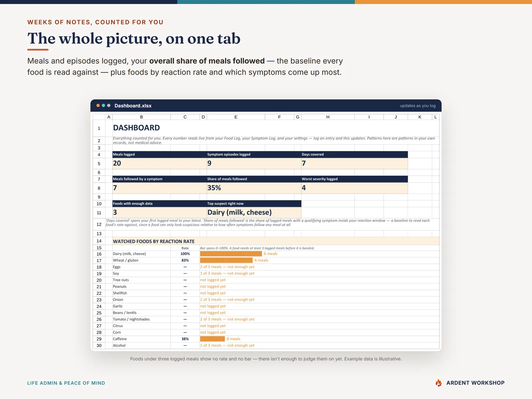Select column K header

coord(420,117)
